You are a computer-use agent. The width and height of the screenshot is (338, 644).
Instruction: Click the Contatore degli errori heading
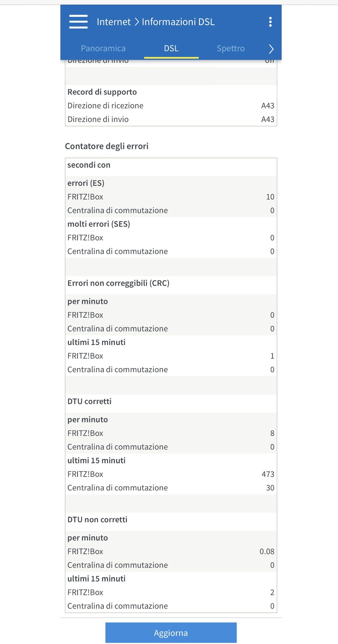[107, 146]
